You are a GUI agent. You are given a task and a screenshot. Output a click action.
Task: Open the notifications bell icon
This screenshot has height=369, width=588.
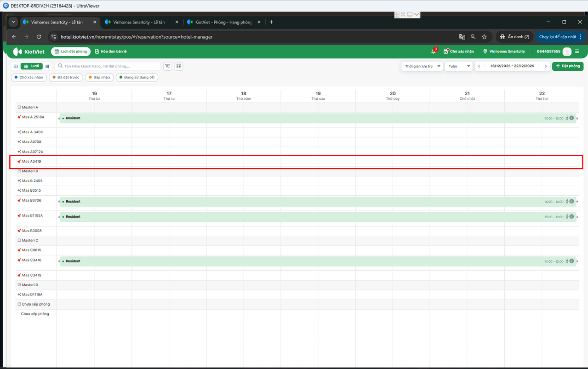click(x=433, y=51)
